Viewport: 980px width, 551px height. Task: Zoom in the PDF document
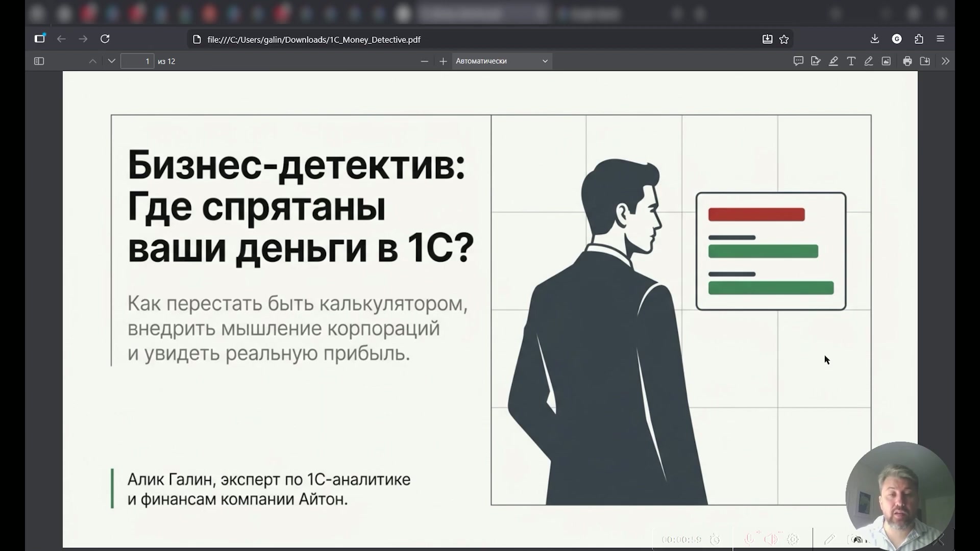click(x=443, y=61)
